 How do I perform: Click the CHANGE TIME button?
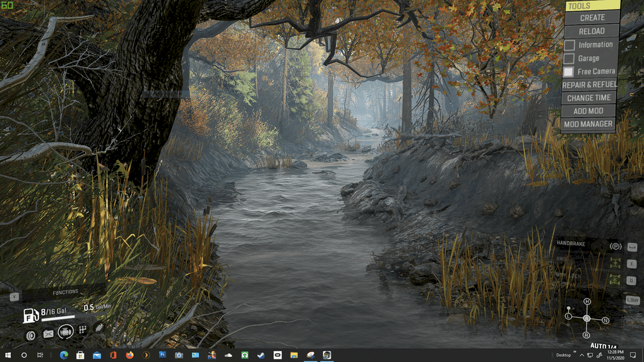tap(588, 98)
